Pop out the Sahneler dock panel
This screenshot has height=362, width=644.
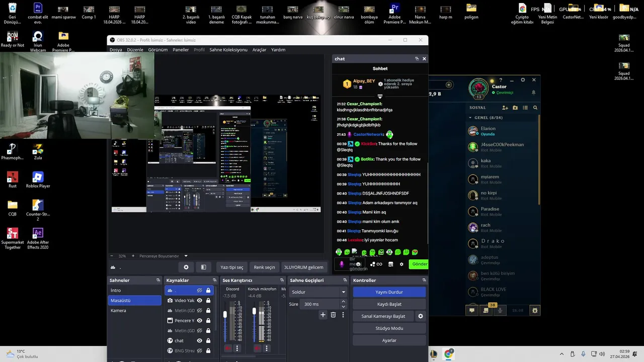point(158,280)
